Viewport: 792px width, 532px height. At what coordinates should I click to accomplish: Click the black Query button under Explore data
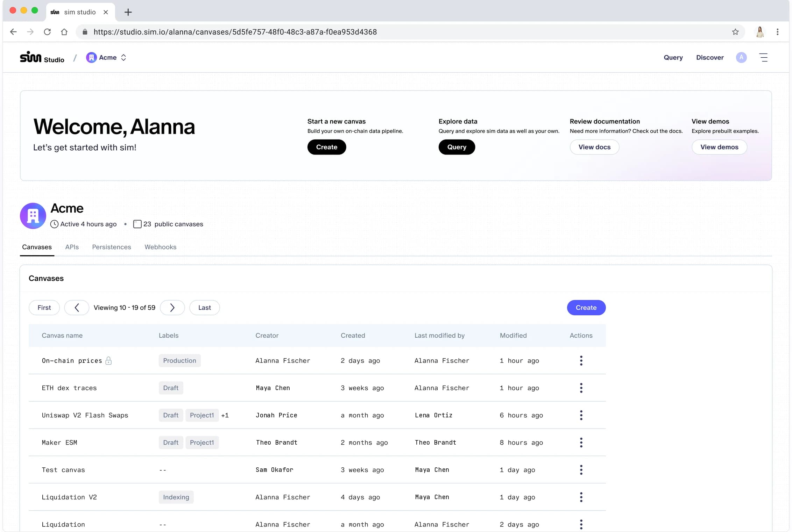tap(457, 147)
